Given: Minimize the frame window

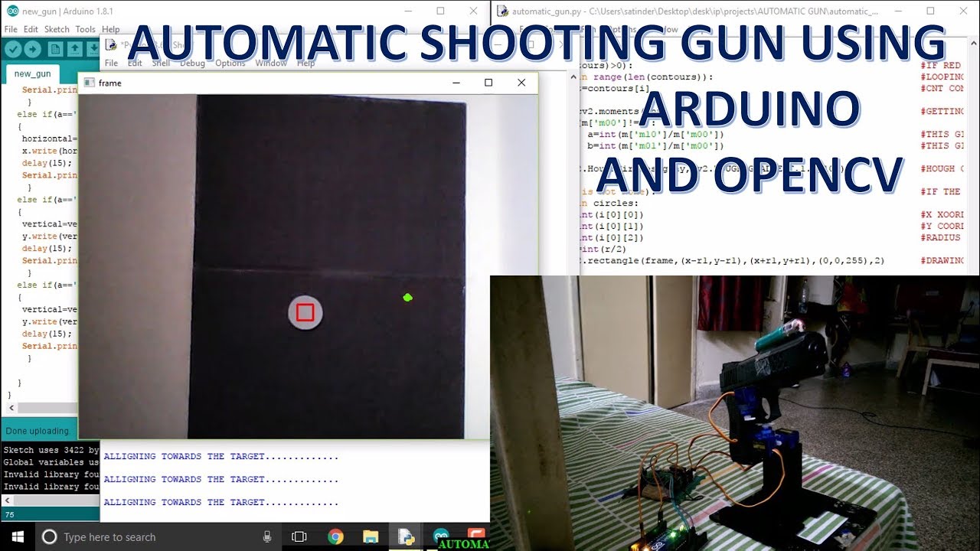Looking at the screenshot, I should 456,83.
